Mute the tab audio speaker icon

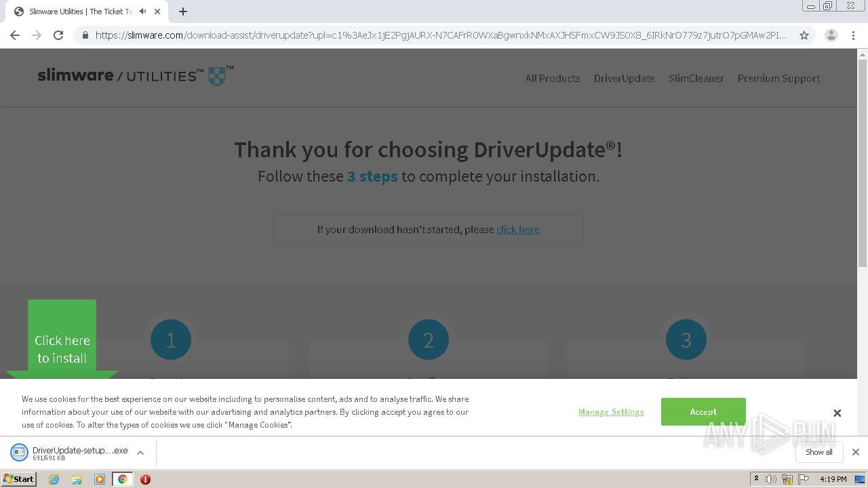[142, 12]
